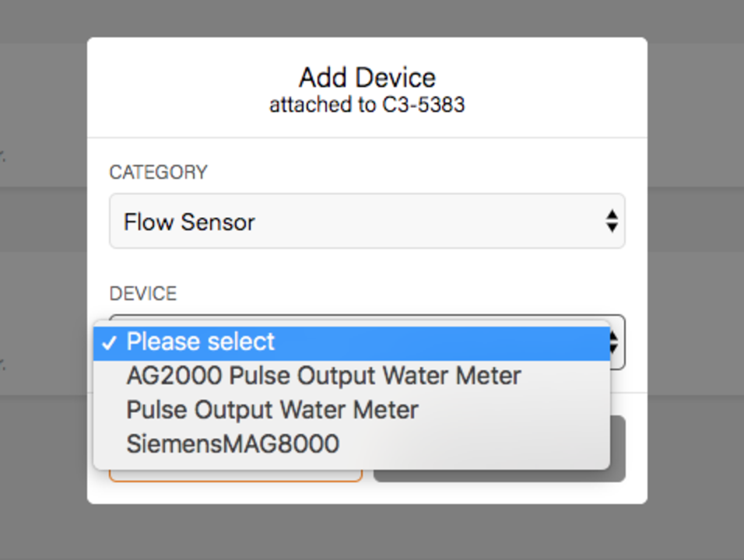The height and width of the screenshot is (560, 744).
Task: Pick the plain Pulse Output Water Meter option
Action: [272, 410]
